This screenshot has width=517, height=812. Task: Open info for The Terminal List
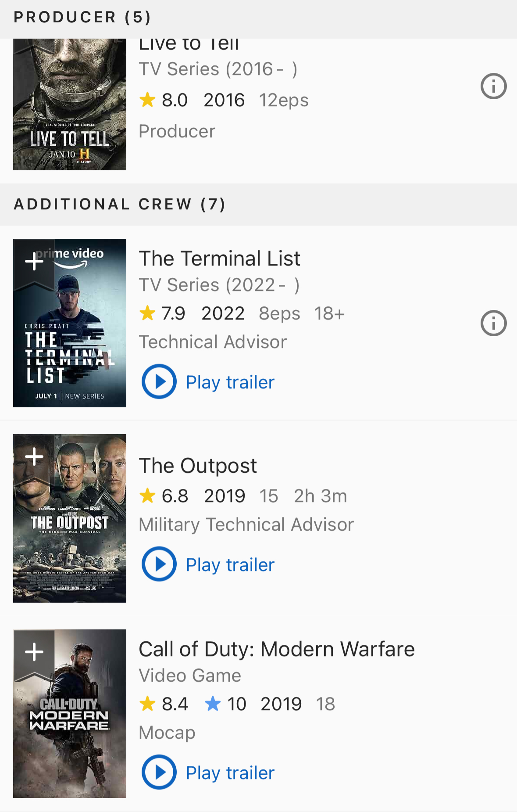(493, 323)
